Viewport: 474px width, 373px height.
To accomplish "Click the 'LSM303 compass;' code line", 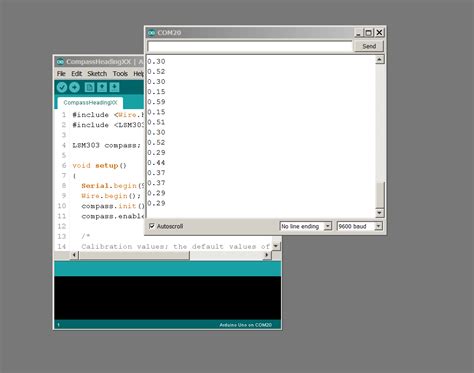I will (x=107, y=145).
